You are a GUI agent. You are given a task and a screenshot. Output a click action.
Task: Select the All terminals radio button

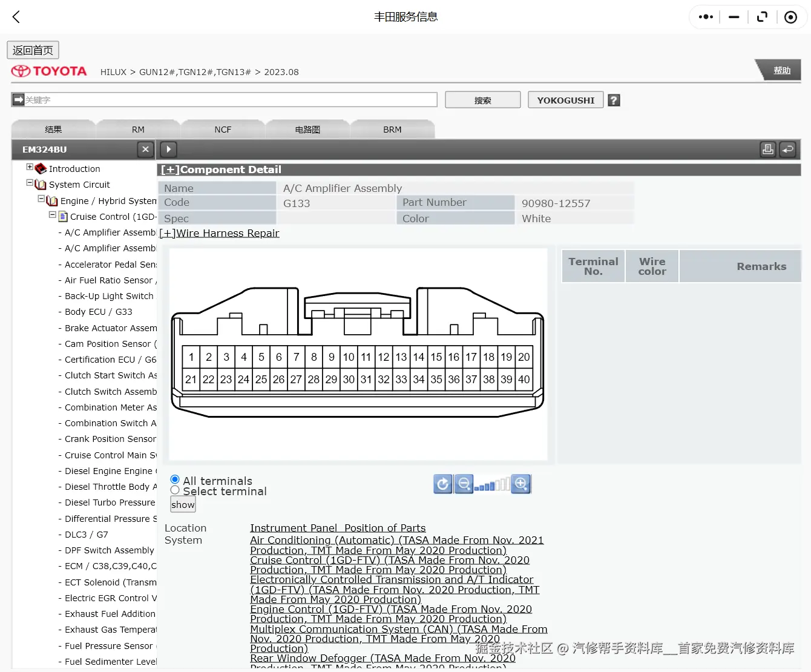click(x=174, y=479)
